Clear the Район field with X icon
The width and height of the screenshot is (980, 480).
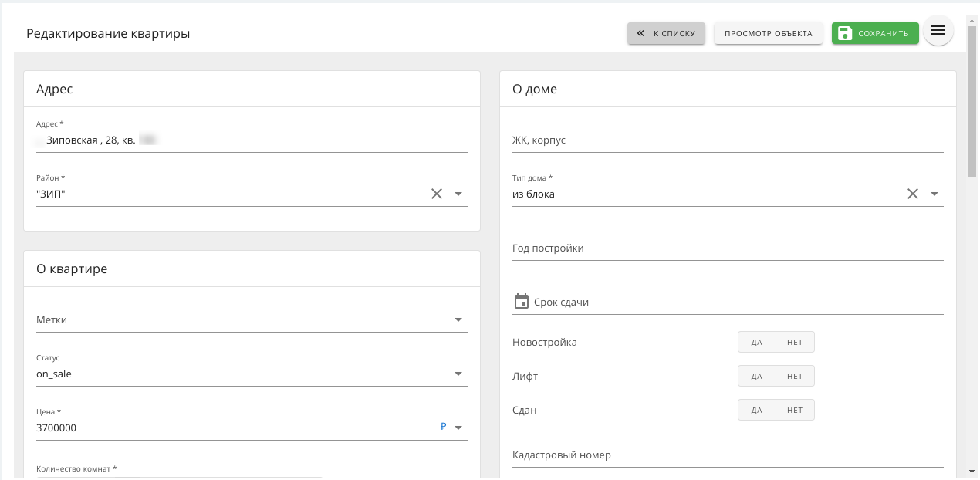(x=437, y=194)
